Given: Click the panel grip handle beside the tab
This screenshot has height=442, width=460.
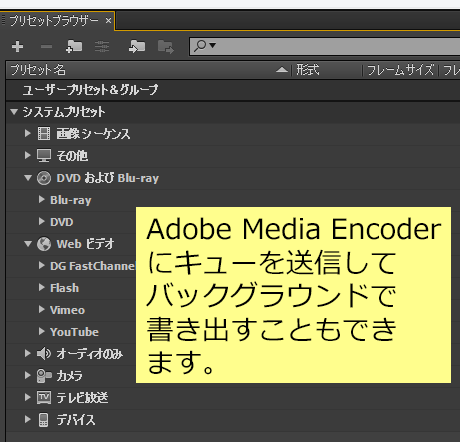Looking at the screenshot, I should 4,20.
